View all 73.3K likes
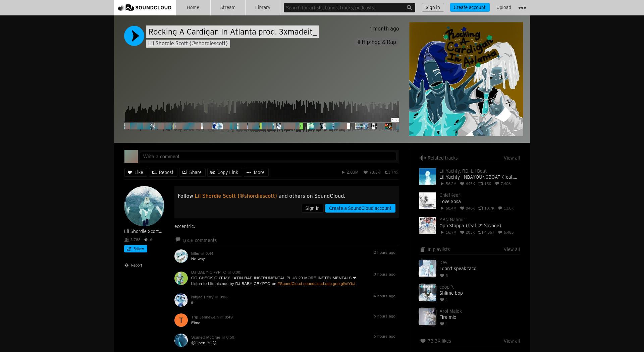The width and height of the screenshot is (644, 352). 512,341
